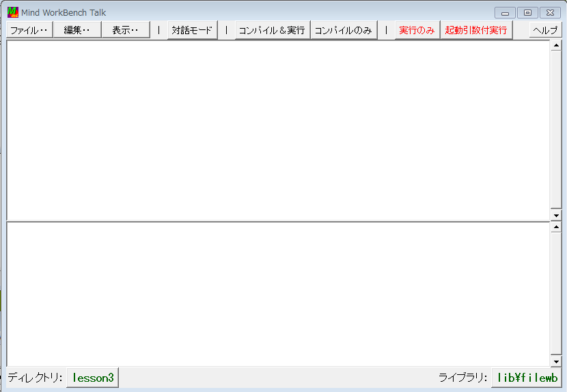Open the ヘルプ menu
Screen dimensions: 567x392
(545, 30)
